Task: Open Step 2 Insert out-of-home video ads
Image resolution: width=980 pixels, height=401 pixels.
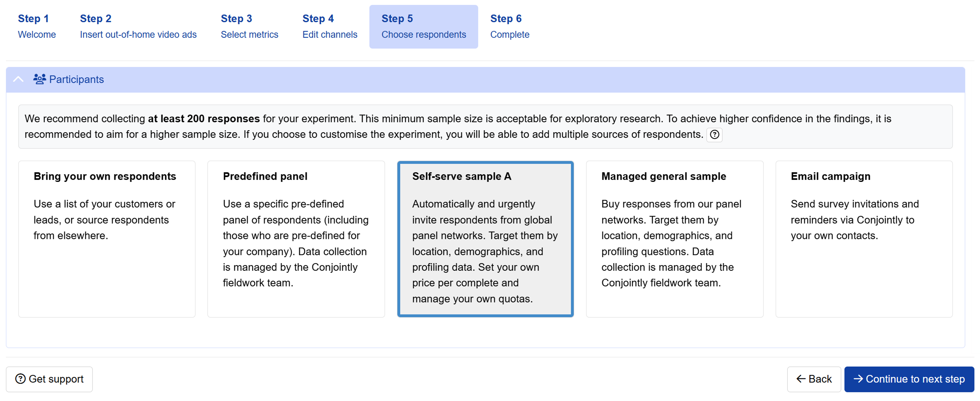Action: pos(138,27)
